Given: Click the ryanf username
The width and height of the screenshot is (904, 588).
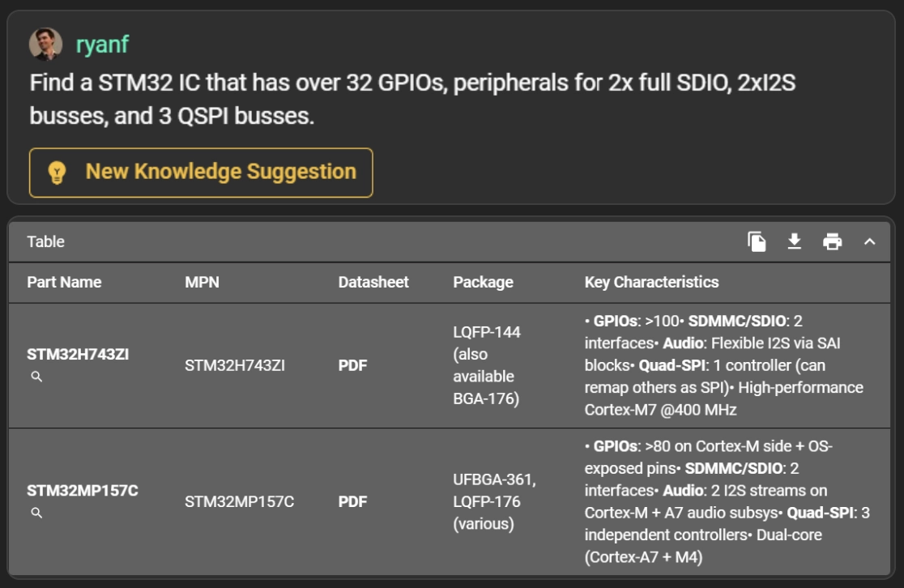Looking at the screenshot, I should 102,45.
